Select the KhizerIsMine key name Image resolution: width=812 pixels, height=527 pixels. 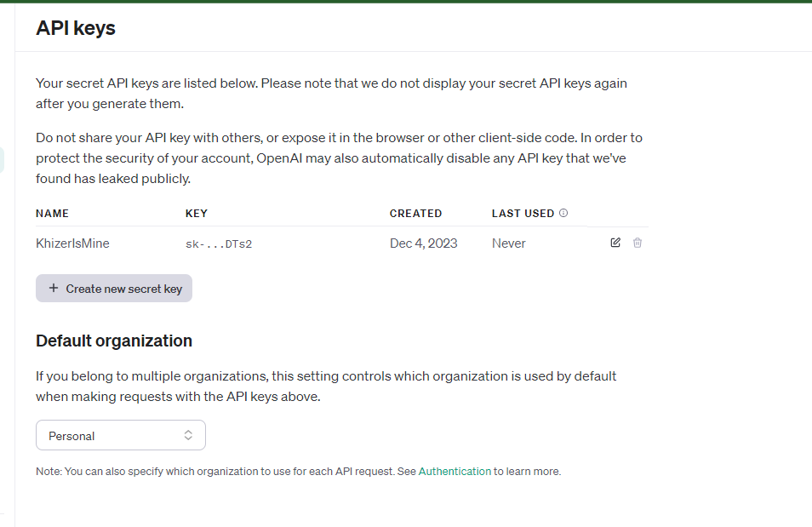point(72,243)
